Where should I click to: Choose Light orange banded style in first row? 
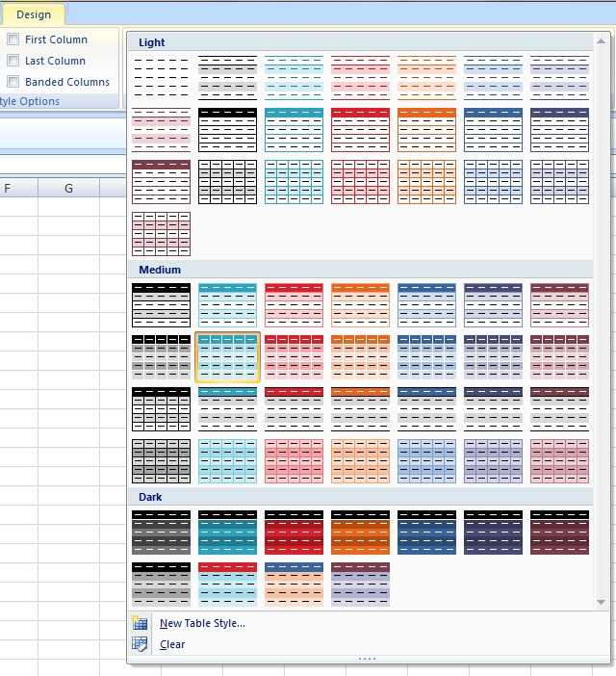[x=426, y=78]
